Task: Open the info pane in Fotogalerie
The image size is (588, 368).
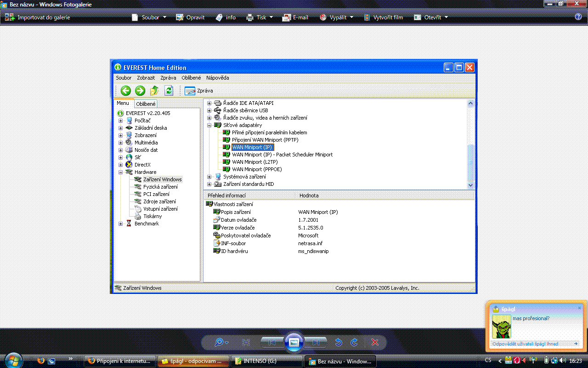Action: (226, 17)
